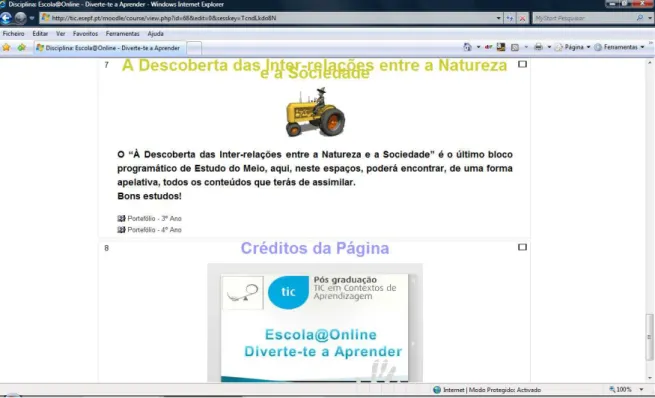The height and width of the screenshot is (398, 655).
Task: Open the Página command bar menu
Action: click(572, 47)
